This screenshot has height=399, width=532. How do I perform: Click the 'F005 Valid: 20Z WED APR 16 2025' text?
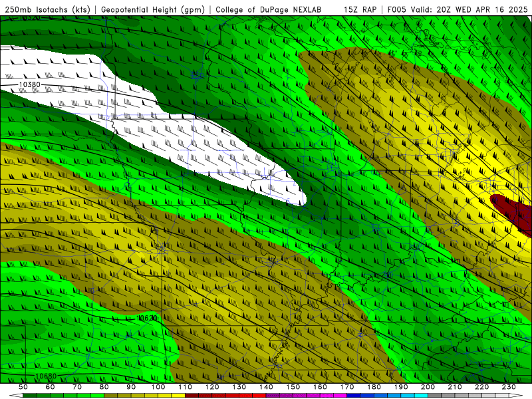click(x=458, y=9)
